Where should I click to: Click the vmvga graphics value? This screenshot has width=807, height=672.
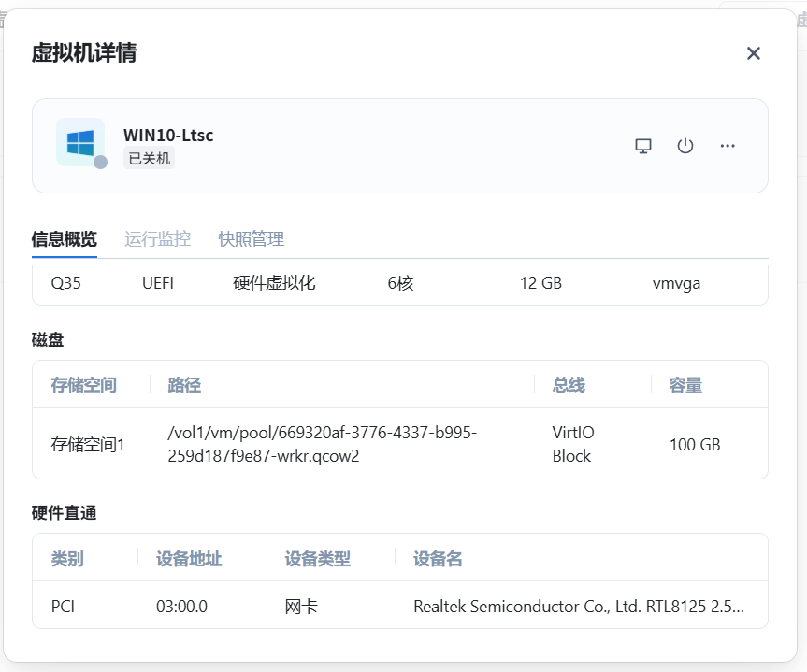click(676, 283)
